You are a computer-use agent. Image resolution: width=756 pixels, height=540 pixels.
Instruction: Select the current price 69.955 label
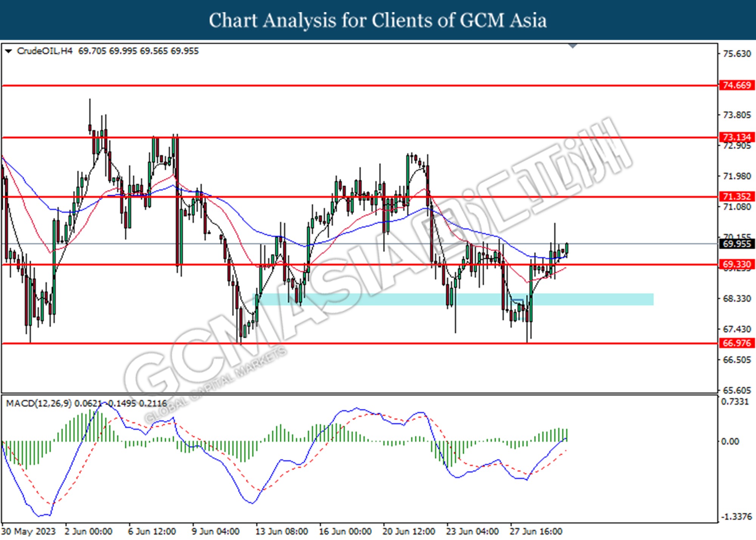click(x=736, y=244)
